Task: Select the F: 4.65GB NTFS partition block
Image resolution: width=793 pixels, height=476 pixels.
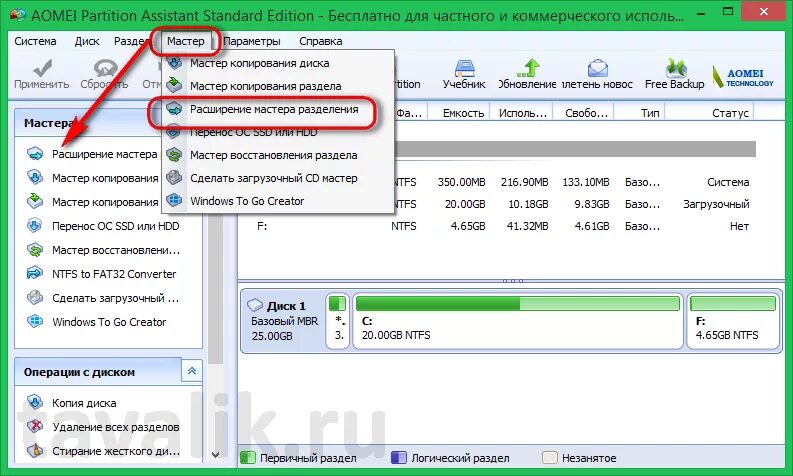Action: pos(733,321)
